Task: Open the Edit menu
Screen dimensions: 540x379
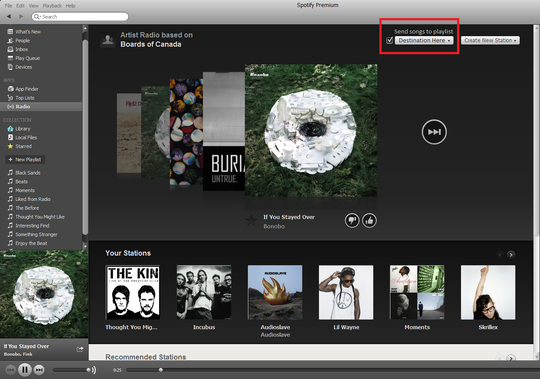Action: [20, 6]
